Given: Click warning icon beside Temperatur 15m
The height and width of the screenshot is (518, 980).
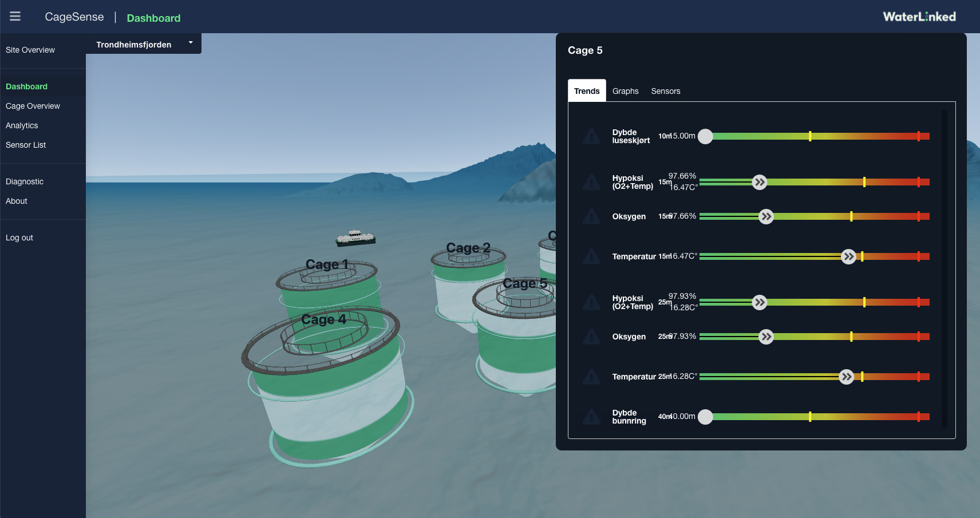Looking at the screenshot, I should (x=591, y=256).
